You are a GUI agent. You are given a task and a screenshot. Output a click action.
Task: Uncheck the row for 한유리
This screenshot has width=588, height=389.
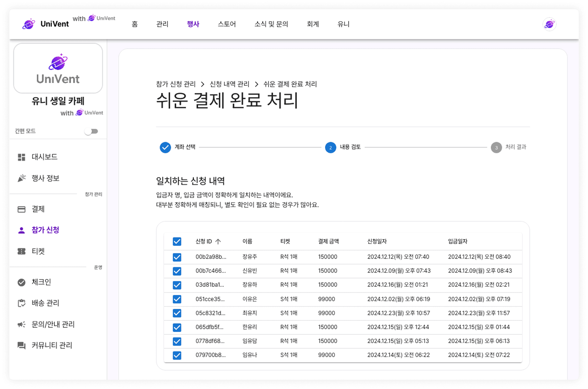tap(177, 328)
